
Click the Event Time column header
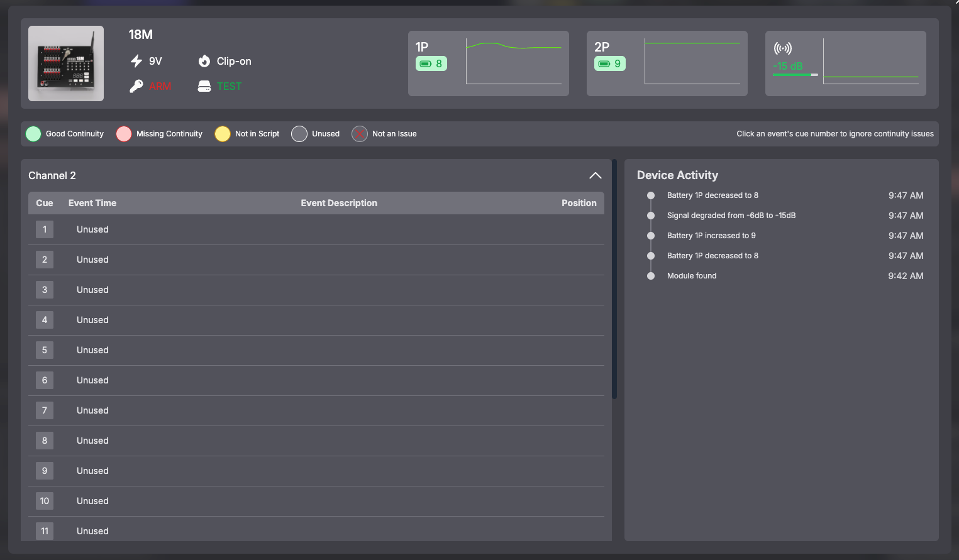tap(92, 203)
